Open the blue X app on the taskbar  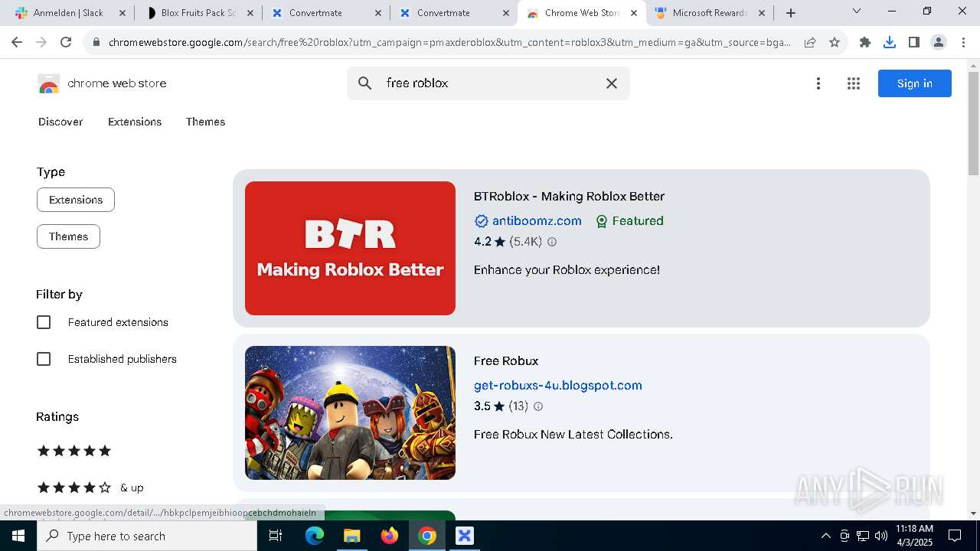click(465, 536)
